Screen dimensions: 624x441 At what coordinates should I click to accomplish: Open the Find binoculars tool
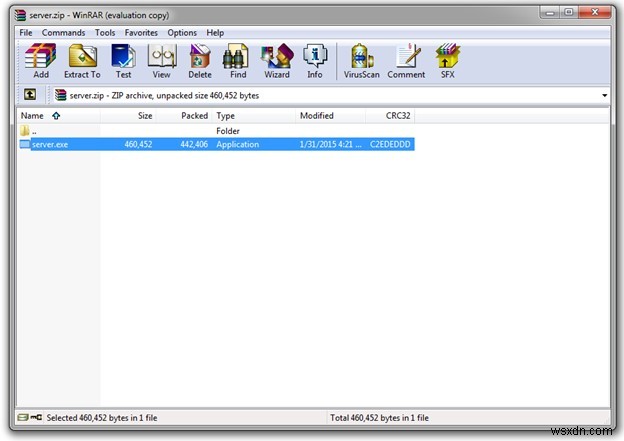(x=238, y=61)
